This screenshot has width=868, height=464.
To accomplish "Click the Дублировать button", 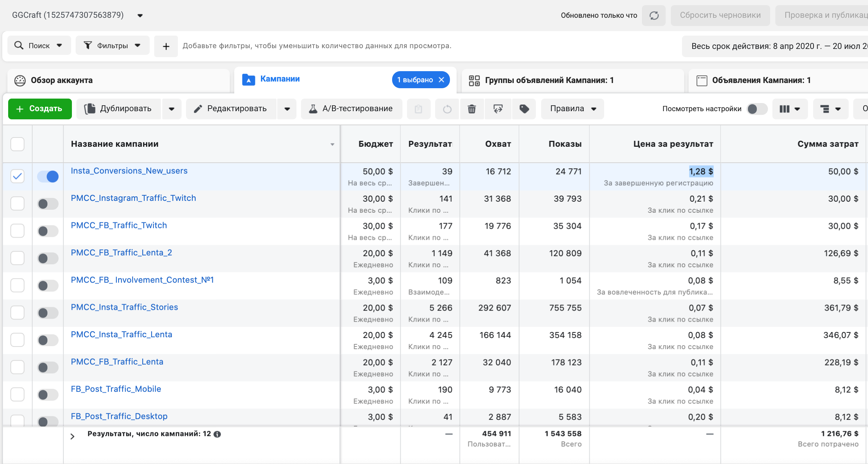I will coord(119,109).
